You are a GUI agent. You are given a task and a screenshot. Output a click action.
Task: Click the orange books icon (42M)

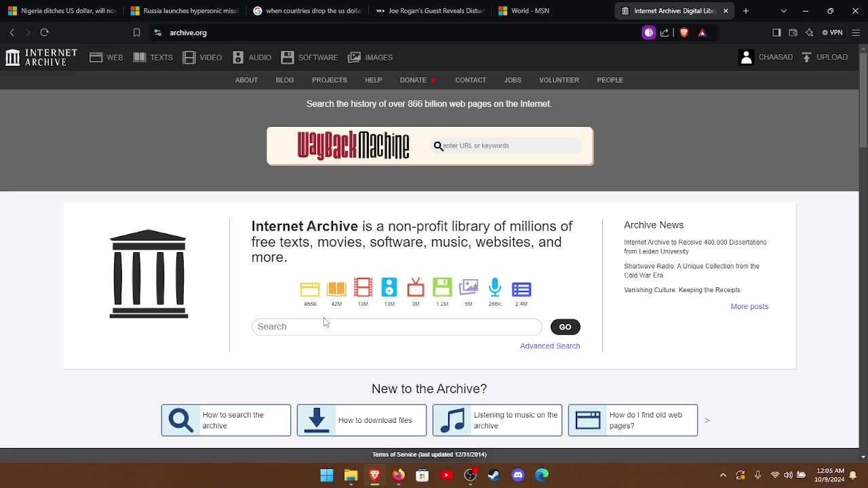point(336,290)
